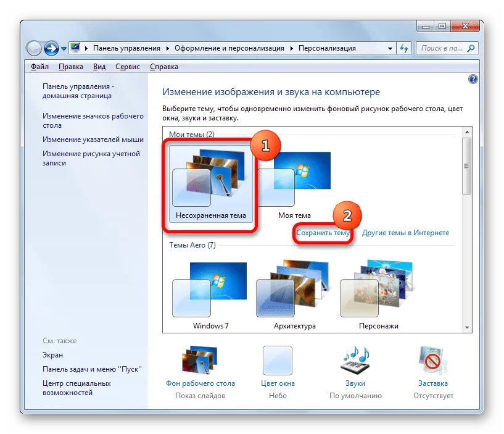This screenshot has width=504, height=434.
Task: Open Фон рабочего стола slideshow icon
Action: pyautogui.click(x=200, y=360)
